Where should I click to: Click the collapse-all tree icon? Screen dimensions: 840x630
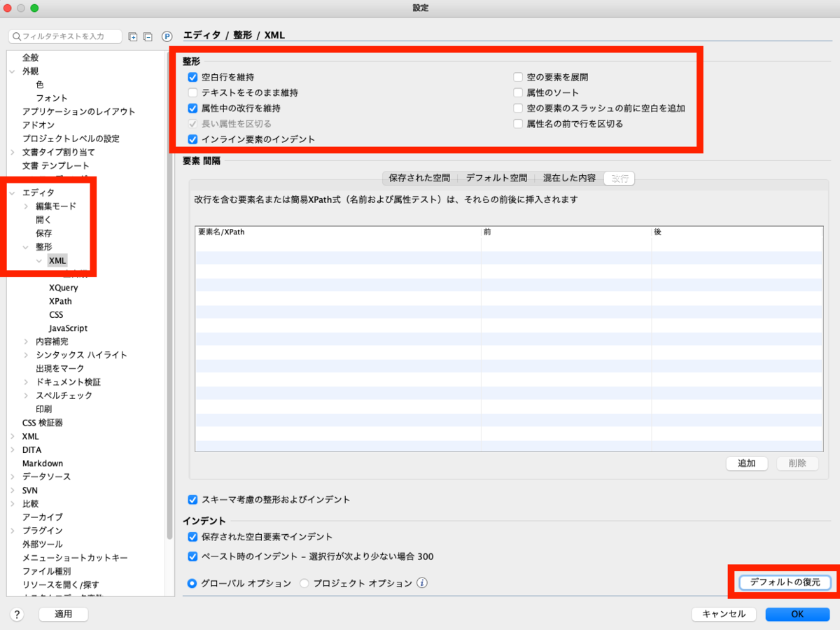(148, 36)
